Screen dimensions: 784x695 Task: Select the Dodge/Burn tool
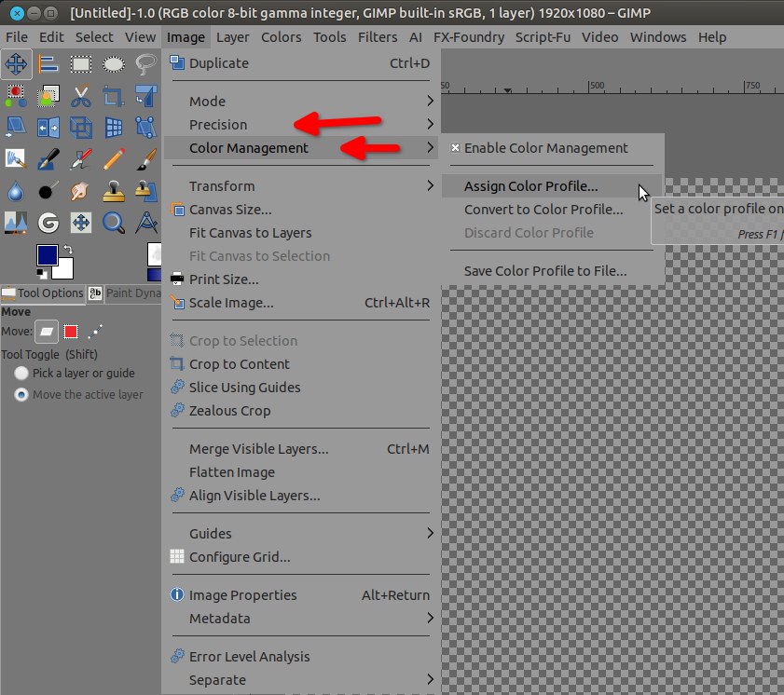click(48, 191)
